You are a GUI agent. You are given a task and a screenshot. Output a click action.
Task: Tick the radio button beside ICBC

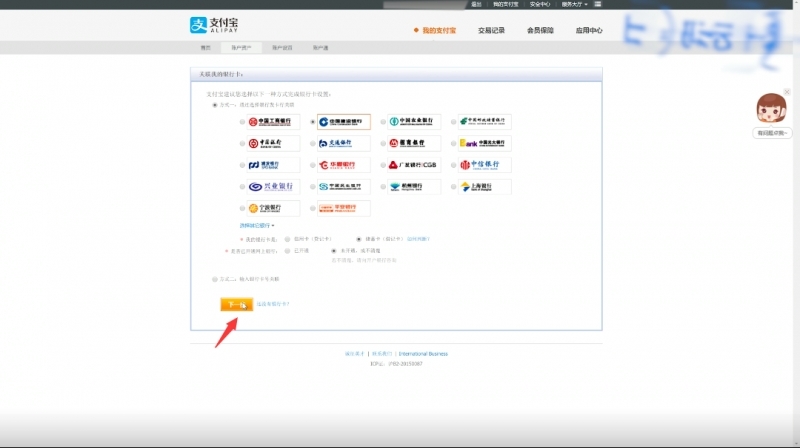[x=242, y=122]
